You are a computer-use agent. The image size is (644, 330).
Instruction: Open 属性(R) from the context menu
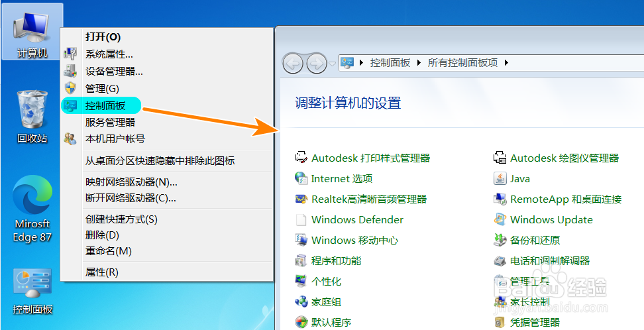tap(101, 272)
